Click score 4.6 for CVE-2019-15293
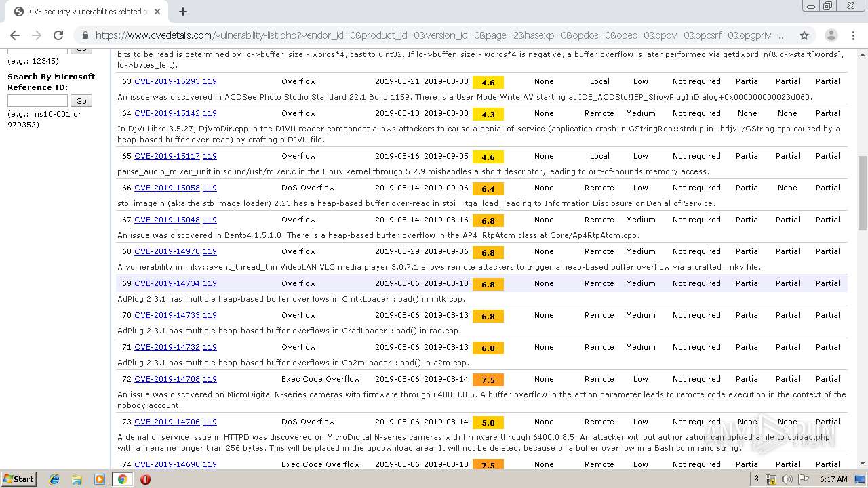 [488, 82]
